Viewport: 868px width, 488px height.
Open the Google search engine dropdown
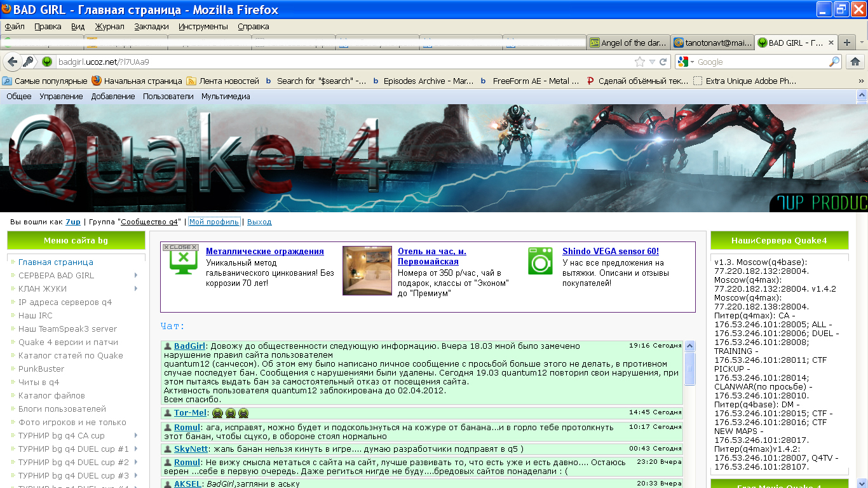(686, 62)
